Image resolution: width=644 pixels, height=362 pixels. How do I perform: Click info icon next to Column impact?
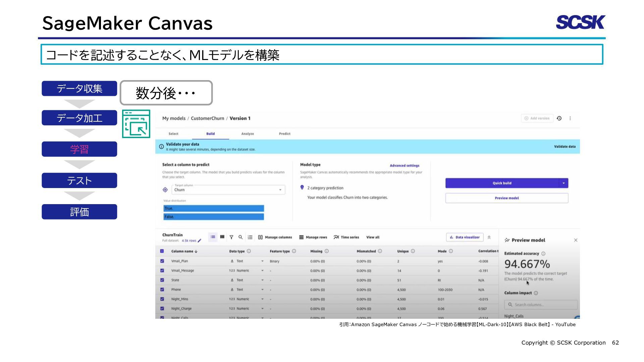click(x=536, y=293)
